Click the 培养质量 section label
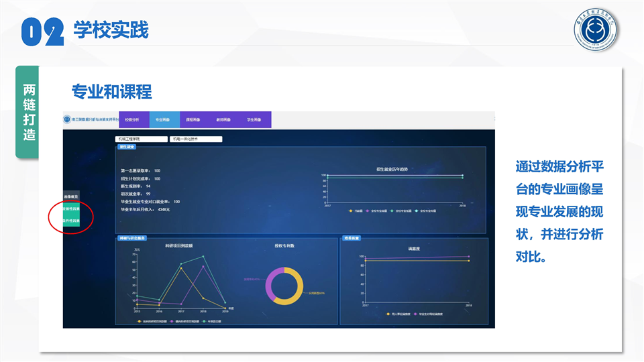The height and width of the screenshot is (362, 644). pyautogui.click(x=352, y=238)
